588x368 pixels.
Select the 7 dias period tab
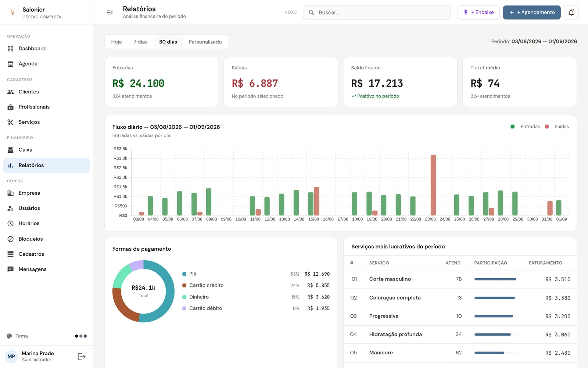point(140,42)
